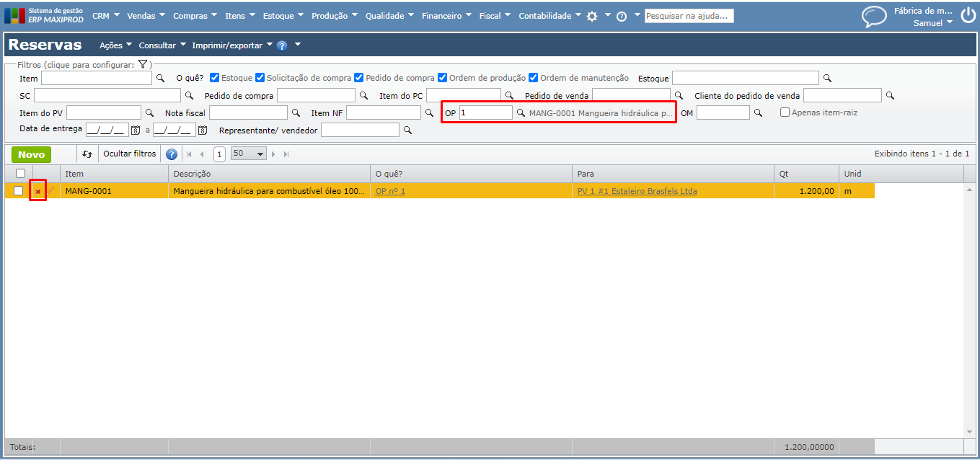Toggle the Pedido de compra checkbox

pos(359,77)
